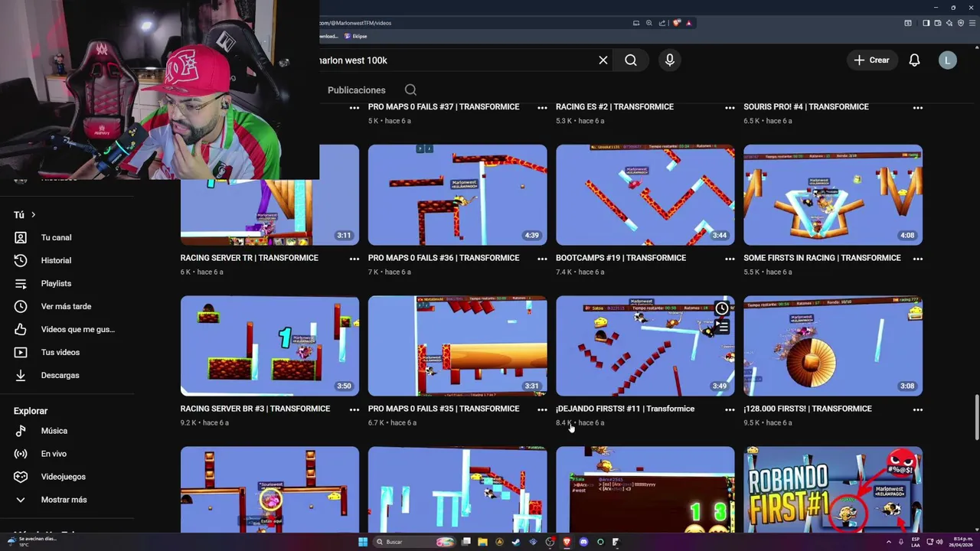The image size is (980, 551).
Task: Add DEJANDO FIRSTS #11 to watch later
Action: 721,308
